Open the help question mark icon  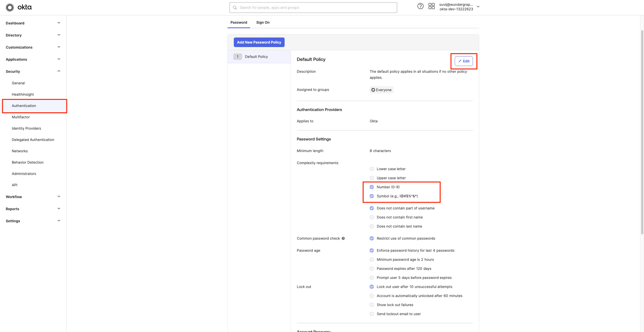pyautogui.click(x=420, y=6)
